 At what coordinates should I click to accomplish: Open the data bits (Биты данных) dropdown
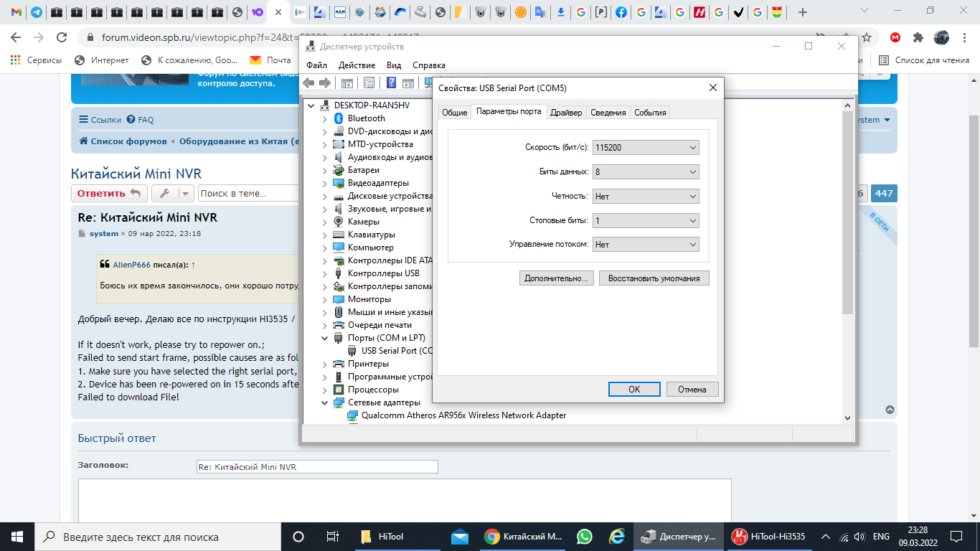pos(646,172)
